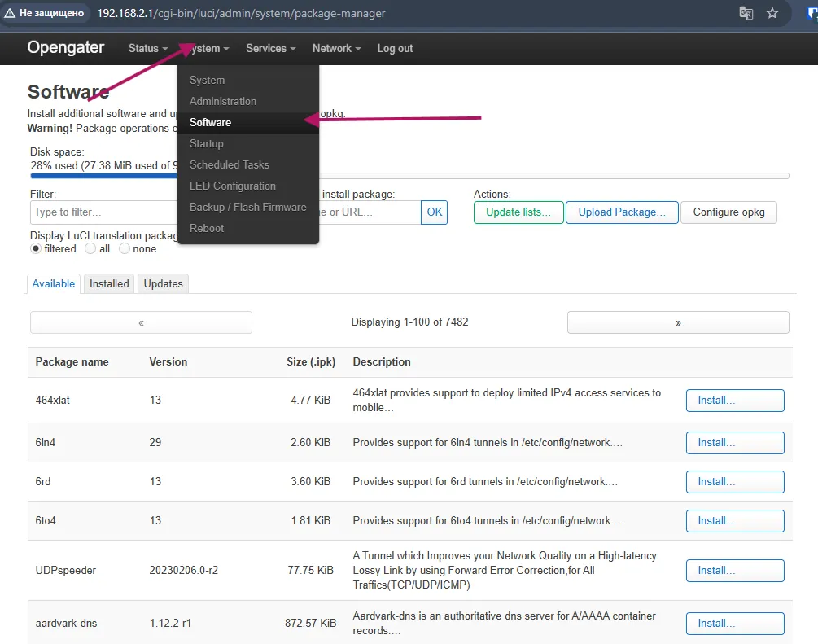
Task: Switch to the Available tab
Action: [x=54, y=283]
